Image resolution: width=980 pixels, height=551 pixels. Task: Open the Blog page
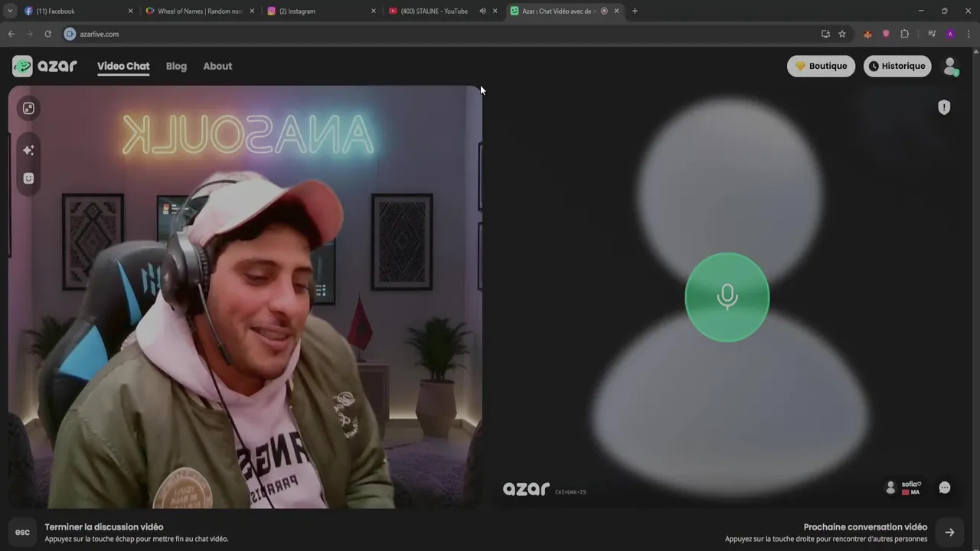[x=176, y=66]
